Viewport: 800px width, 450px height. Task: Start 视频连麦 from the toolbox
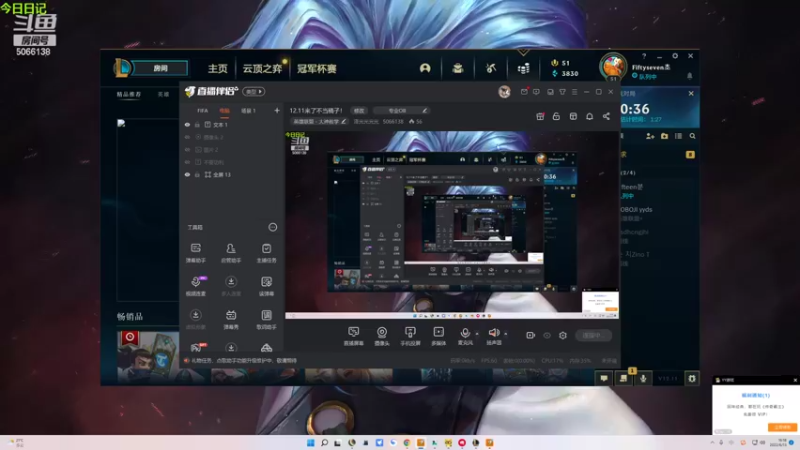pos(195,286)
